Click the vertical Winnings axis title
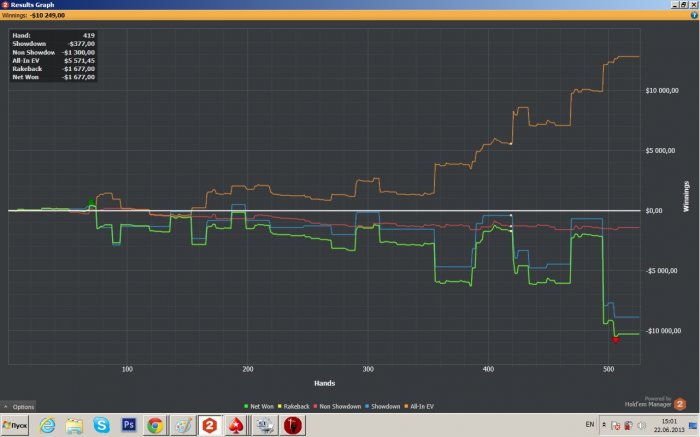The height and width of the screenshot is (437, 700). click(x=686, y=196)
